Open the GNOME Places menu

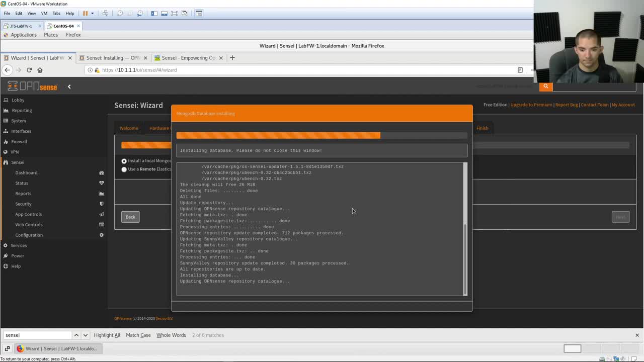click(x=51, y=35)
